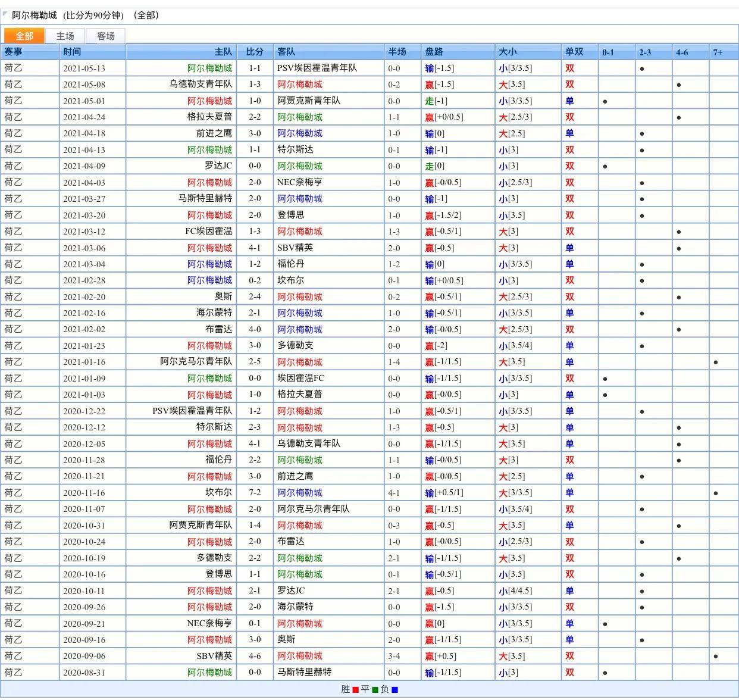
Task: Open PSV埃因霍温青年队 in the 2021-05-13 match
Action: [317, 68]
